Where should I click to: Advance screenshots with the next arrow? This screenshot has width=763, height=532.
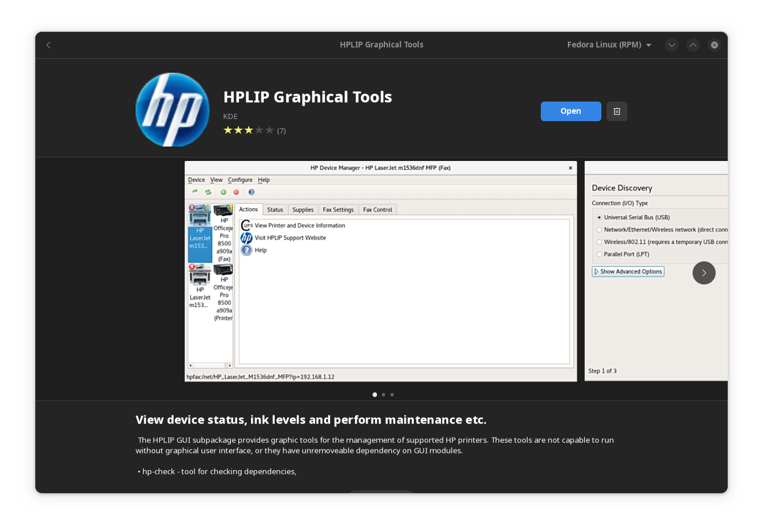pyautogui.click(x=704, y=273)
